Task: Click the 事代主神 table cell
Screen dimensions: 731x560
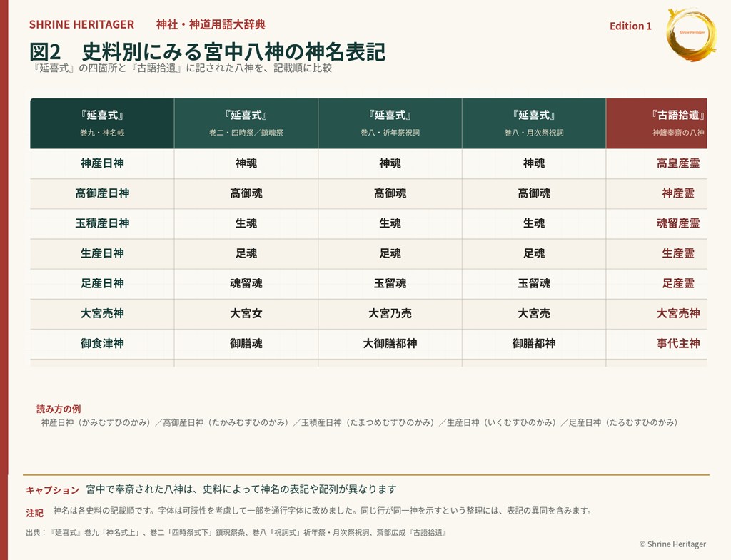Action: 657,344
